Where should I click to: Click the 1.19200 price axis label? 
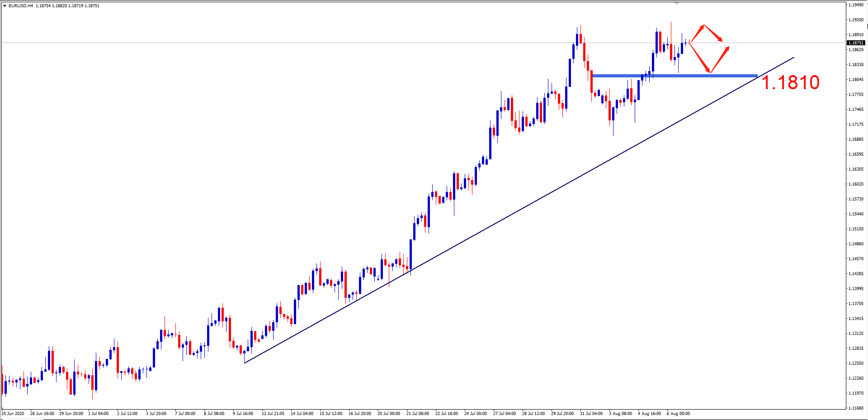tap(855, 20)
